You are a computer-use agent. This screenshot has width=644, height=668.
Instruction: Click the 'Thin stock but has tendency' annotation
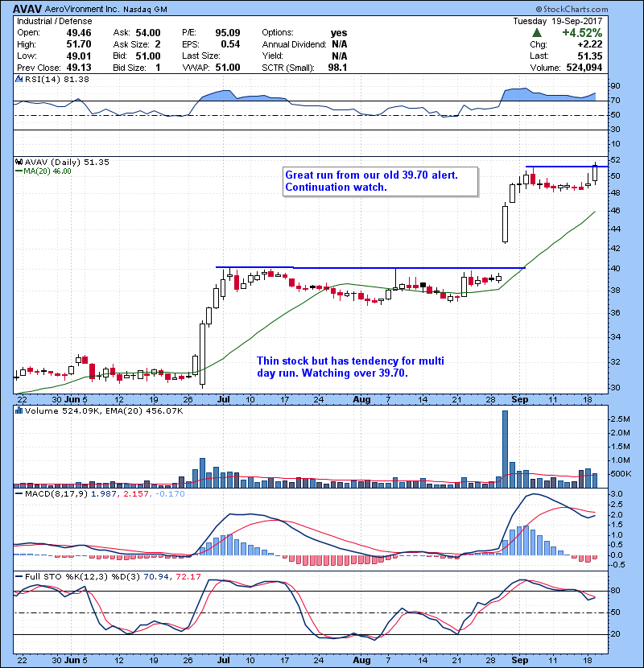point(350,367)
